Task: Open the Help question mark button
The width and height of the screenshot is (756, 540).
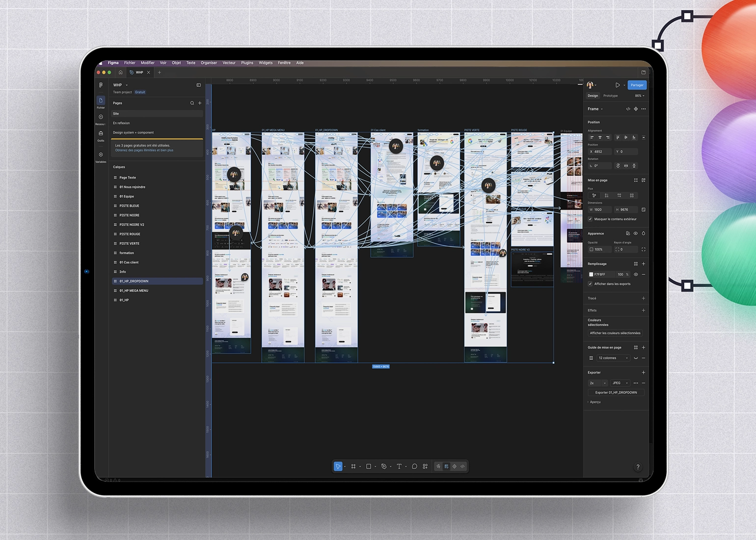Action: point(638,467)
